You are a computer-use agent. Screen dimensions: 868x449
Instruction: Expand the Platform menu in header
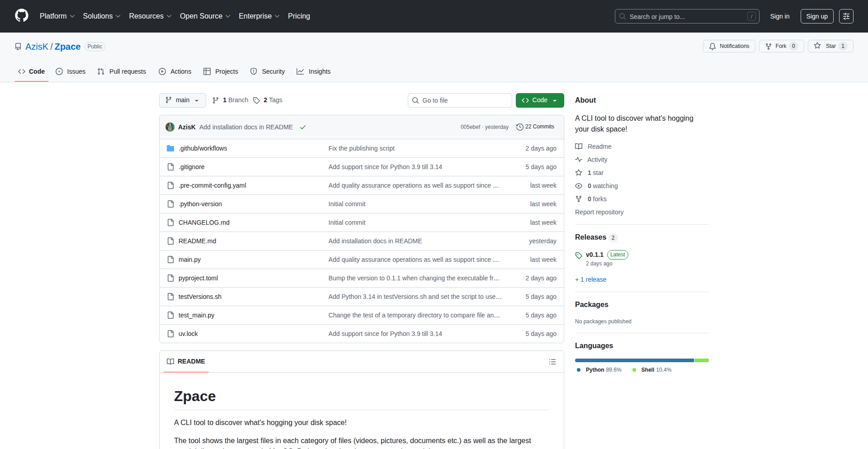57,16
